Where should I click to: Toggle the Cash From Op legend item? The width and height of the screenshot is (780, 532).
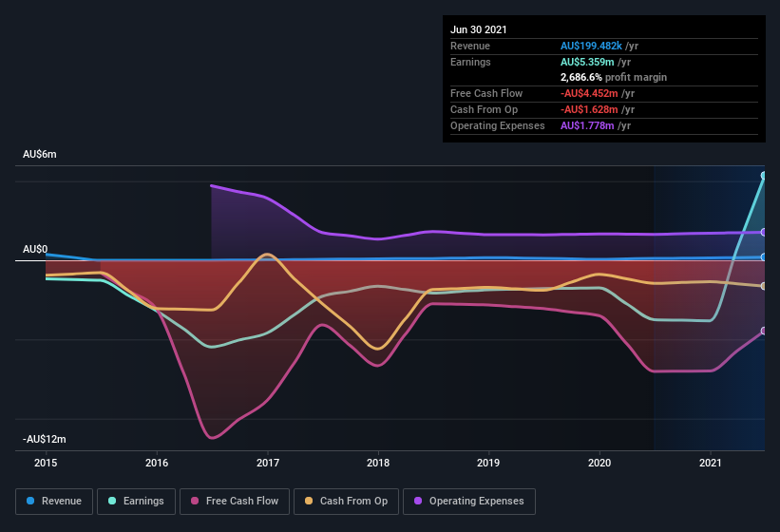pyautogui.click(x=346, y=502)
